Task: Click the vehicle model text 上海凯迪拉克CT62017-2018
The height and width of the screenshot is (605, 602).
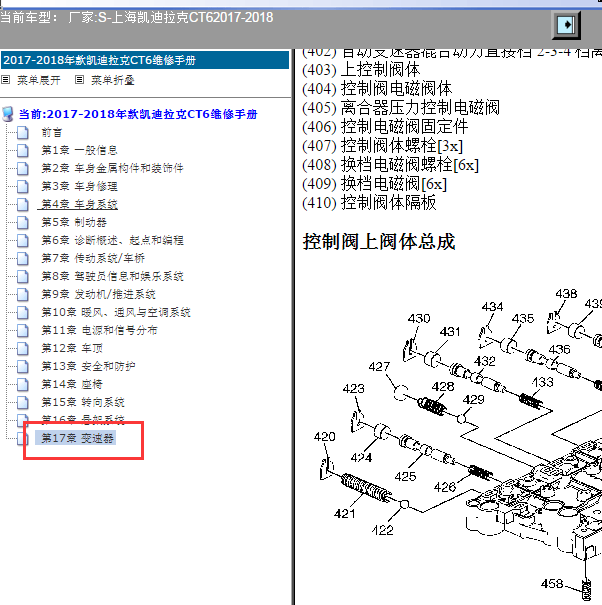Action: (x=192, y=17)
